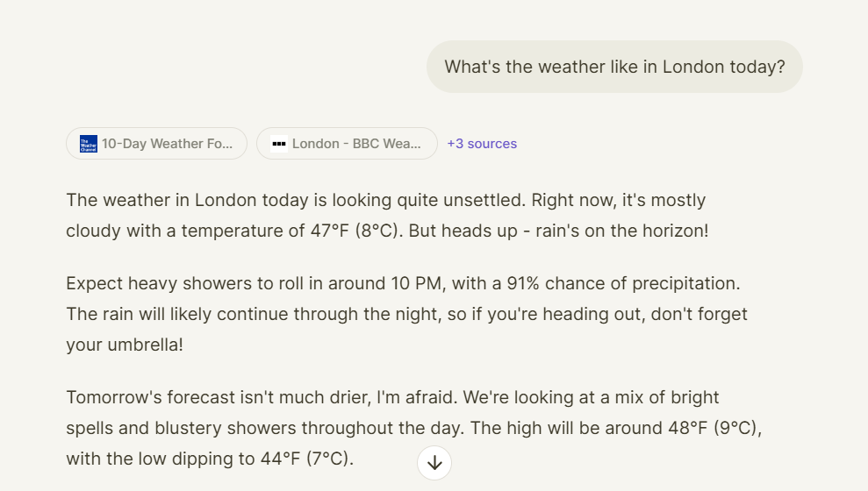Open the London - BBC Weather source chip
The width and height of the screenshot is (868, 491).
click(347, 144)
